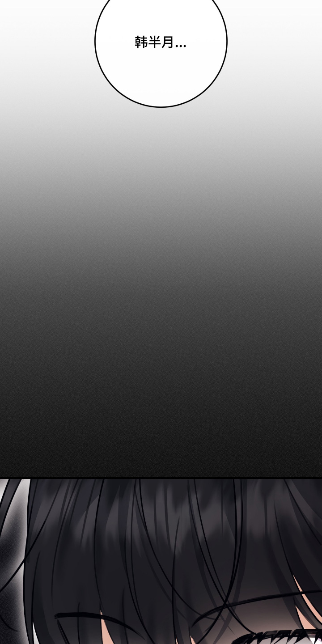Select the bottom panel with black hair
322x644 pixels.
pyautogui.click(x=161, y=559)
